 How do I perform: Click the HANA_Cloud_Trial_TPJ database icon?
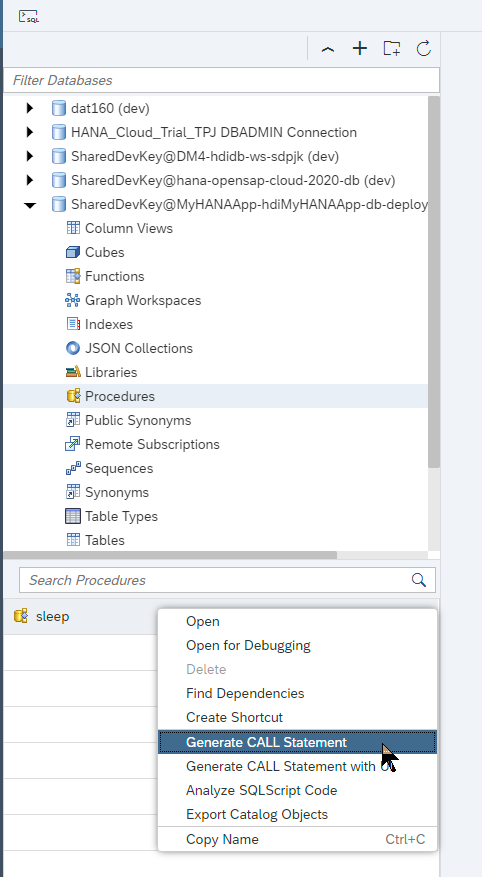59,132
